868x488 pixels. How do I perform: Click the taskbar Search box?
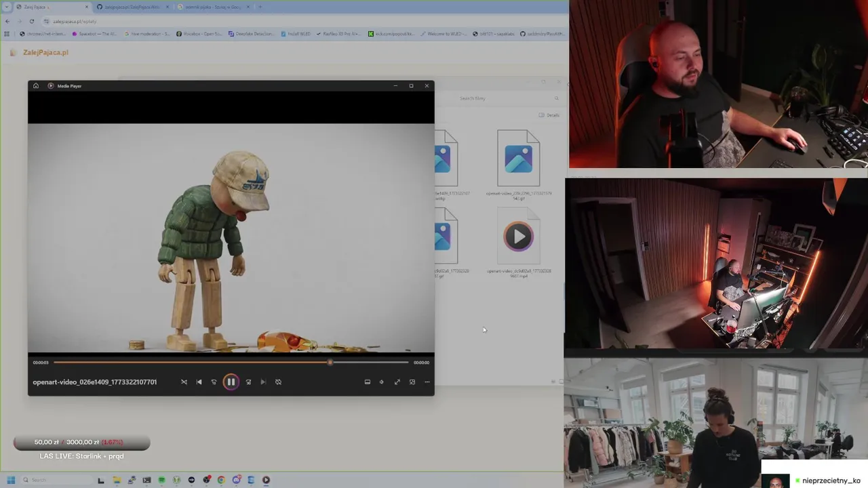click(56, 480)
